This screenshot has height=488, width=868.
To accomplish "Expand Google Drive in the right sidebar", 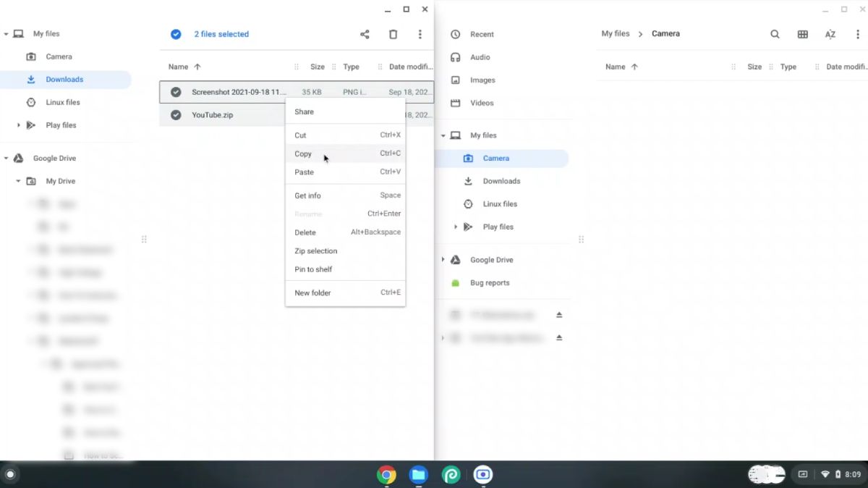I will click(x=443, y=259).
